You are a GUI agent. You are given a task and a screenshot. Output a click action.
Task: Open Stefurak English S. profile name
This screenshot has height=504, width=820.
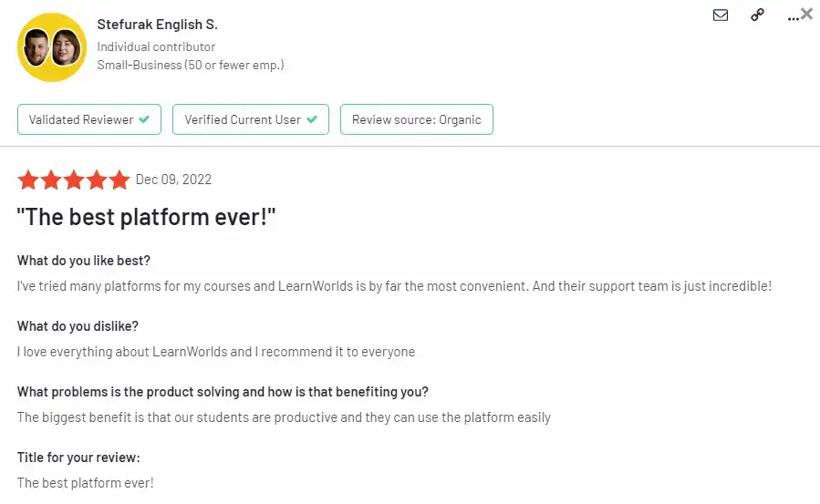[157, 25]
